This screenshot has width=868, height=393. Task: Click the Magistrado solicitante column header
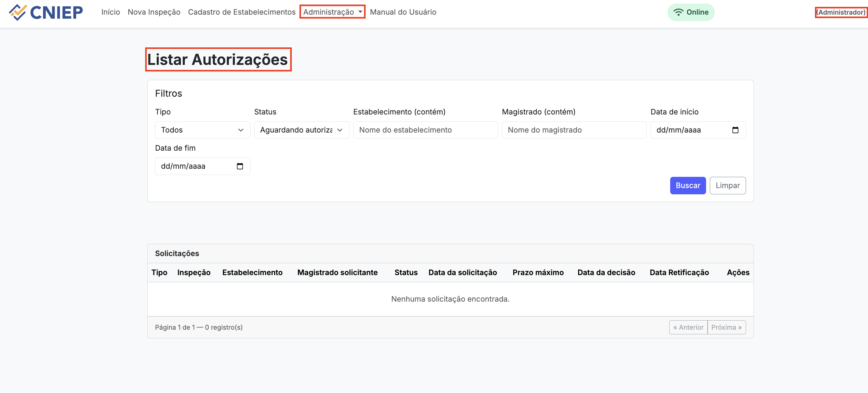[337, 272]
